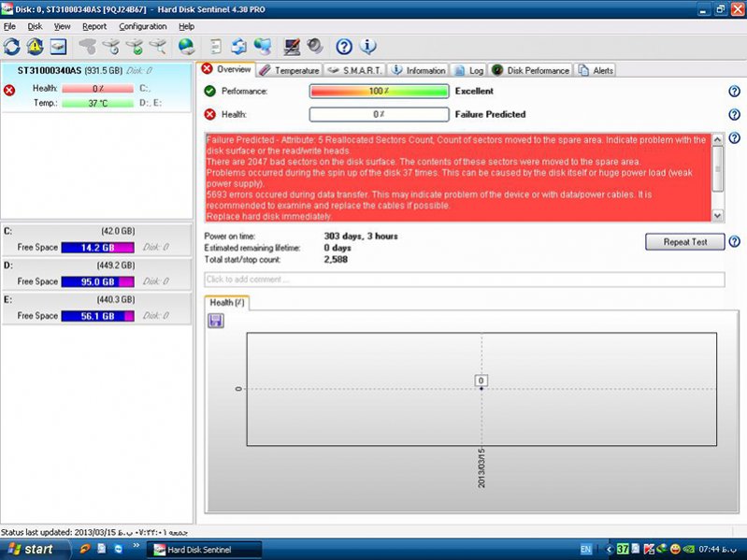Image resolution: width=747 pixels, height=560 pixels.
Task: Click the green 37 temperature tray icon
Action: click(623, 549)
